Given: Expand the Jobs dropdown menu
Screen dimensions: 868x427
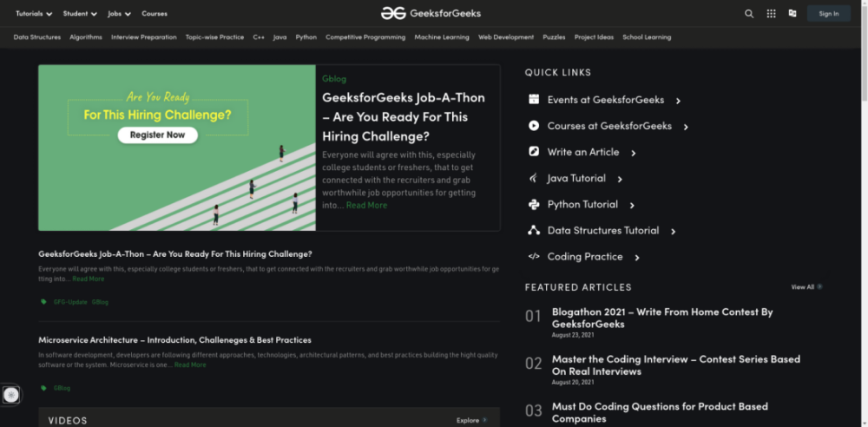Looking at the screenshot, I should point(119,13).
